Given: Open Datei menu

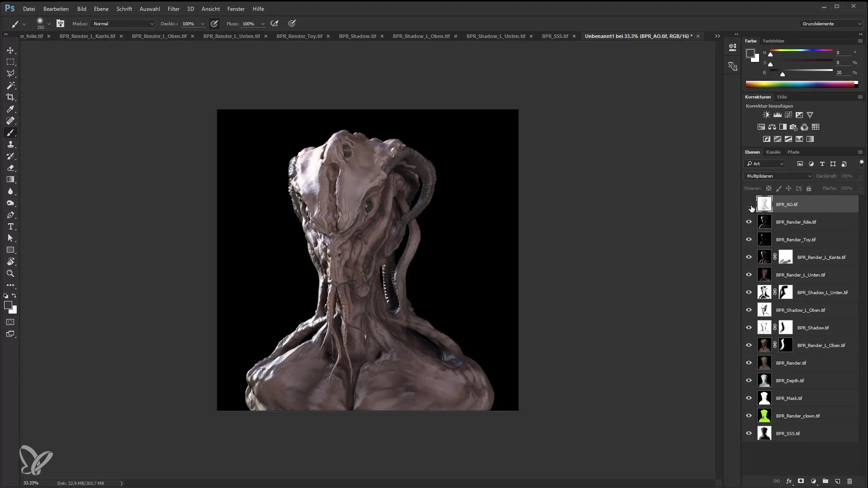Looking at the screenshot, I should pos(28,8).
